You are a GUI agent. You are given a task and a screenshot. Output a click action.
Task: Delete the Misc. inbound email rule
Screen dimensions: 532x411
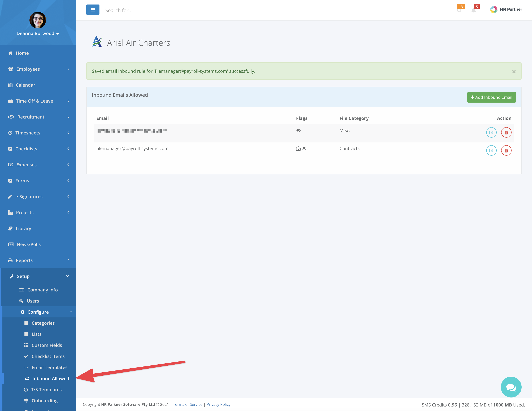(506, 133)
